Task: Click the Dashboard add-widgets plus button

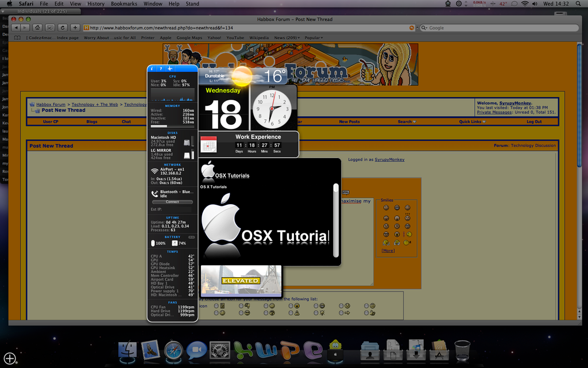Action: (10, 358)
